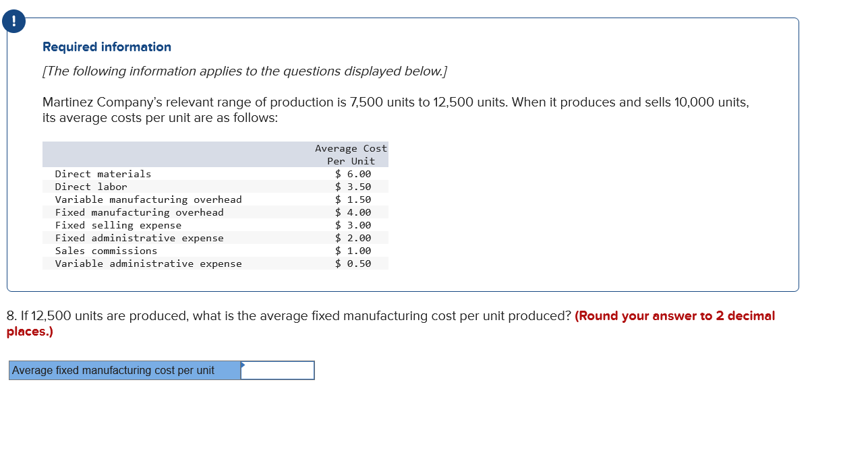Image resolution: width=868 pixels, height=463 pixels.
Task: Click the small arrow beside the answer box
Action: pyautogui.click(x=243, y=365)
